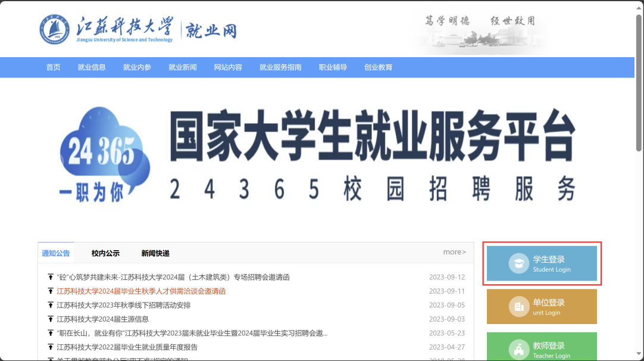
Task: Click the graduation cap icon in Student Login
Action: (518, 264)
